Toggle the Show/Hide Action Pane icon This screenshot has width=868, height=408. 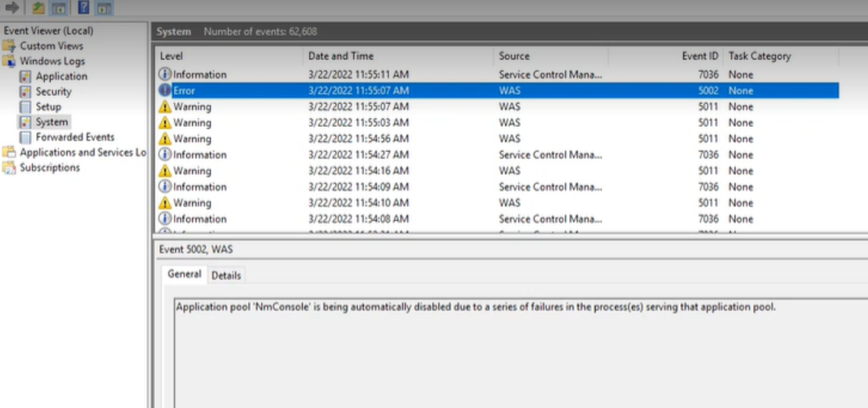[103, 8]
